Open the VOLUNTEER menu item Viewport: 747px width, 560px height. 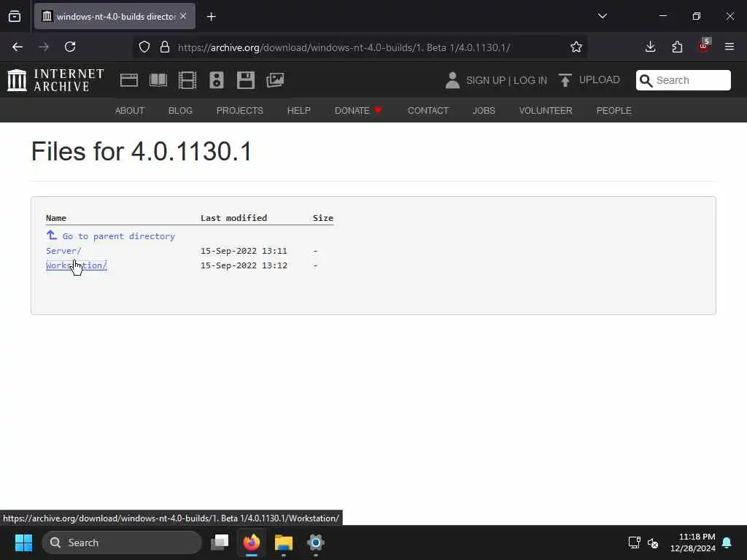coord(546,111)
